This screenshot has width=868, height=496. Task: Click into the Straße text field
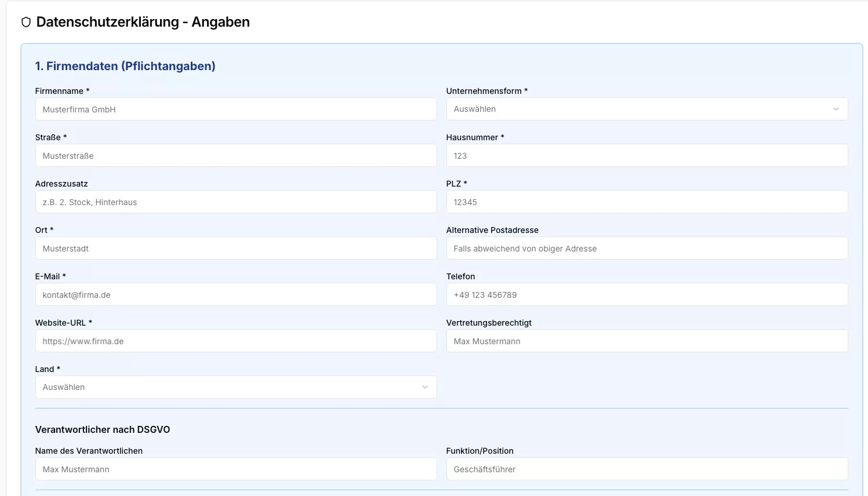click(x=235, y=156)
